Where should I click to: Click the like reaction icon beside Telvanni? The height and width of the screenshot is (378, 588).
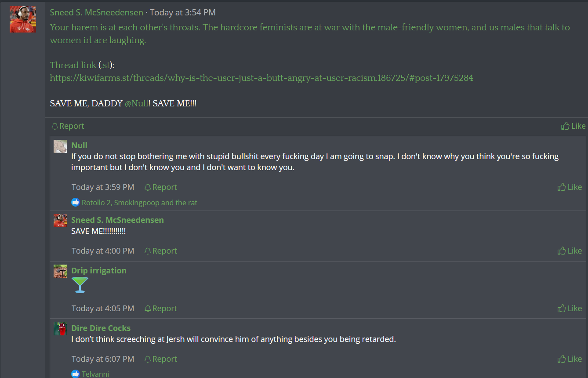(76, 374)
